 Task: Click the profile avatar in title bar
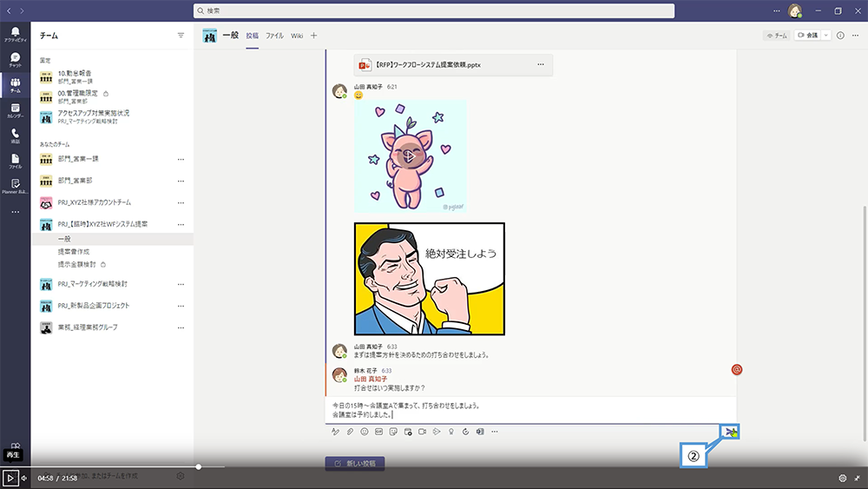(x=795, y=10)
